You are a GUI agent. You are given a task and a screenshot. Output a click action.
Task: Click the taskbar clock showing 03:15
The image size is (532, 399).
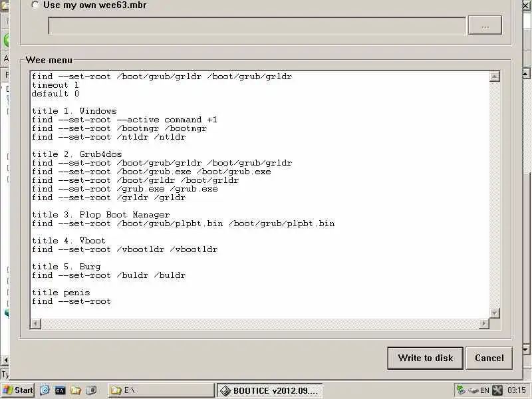click(x=517, y=390)
